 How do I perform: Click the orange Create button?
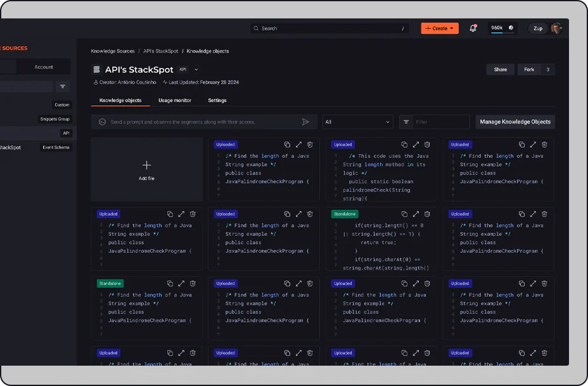(440, 28)
